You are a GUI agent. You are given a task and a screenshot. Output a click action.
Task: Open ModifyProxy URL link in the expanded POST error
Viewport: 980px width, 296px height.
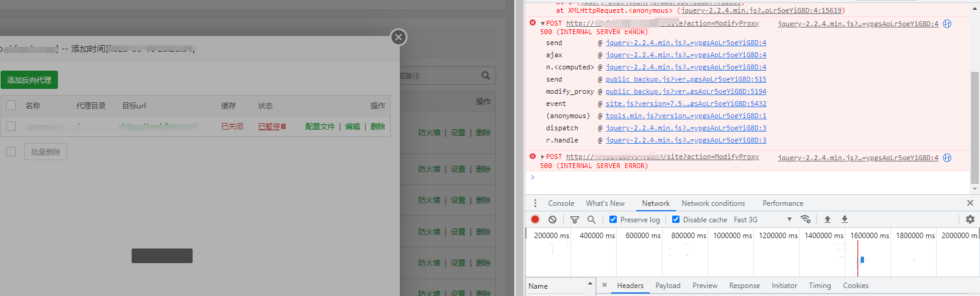(x=662, y=23)
